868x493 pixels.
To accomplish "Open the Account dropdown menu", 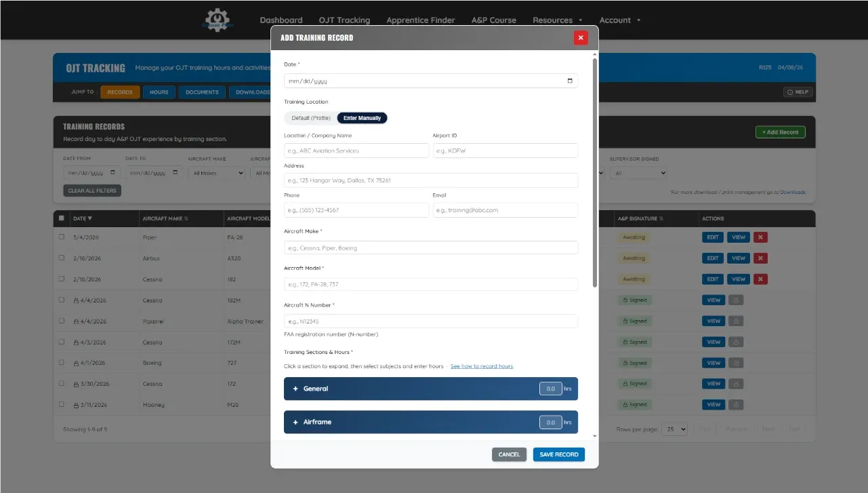I will (619, 20).
